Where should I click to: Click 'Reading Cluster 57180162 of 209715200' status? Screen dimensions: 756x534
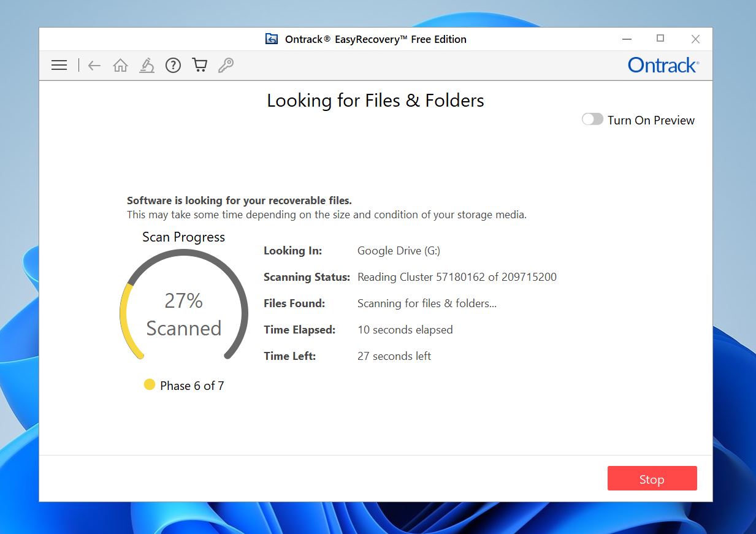pos(457,277)
